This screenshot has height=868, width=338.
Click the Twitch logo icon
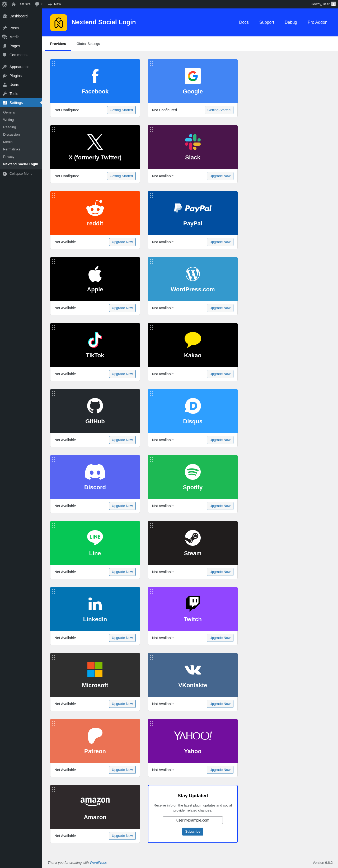[x=193, y=604]
